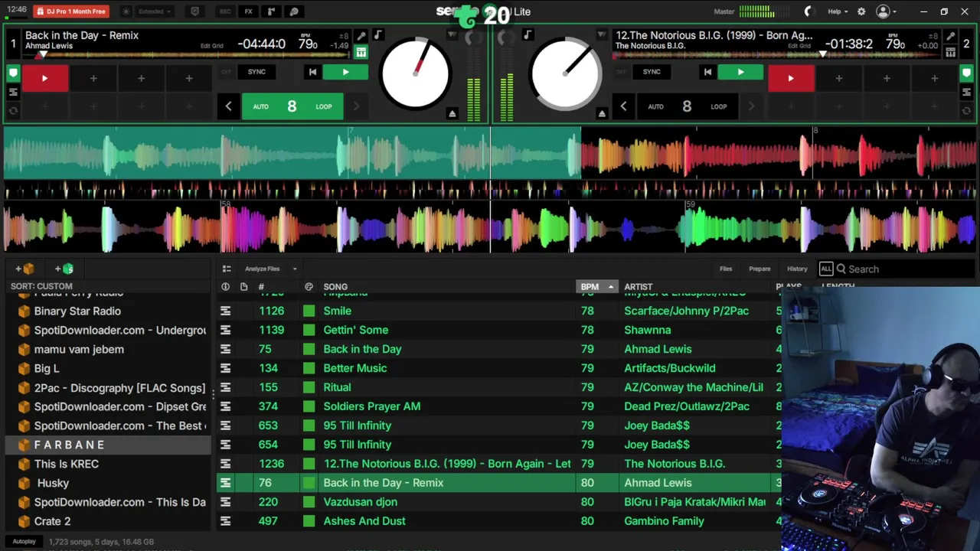The height and width of the screenshot is (551, 980).
Task: Toggle deck 2 repeat icon
Action: click(966, 110)
